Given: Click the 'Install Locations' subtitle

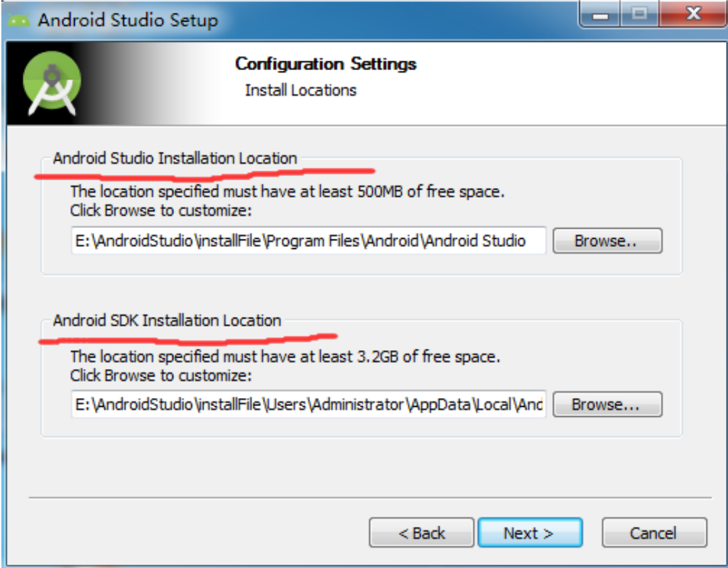Looking at the screenshot, I should [x=301, y=90].
